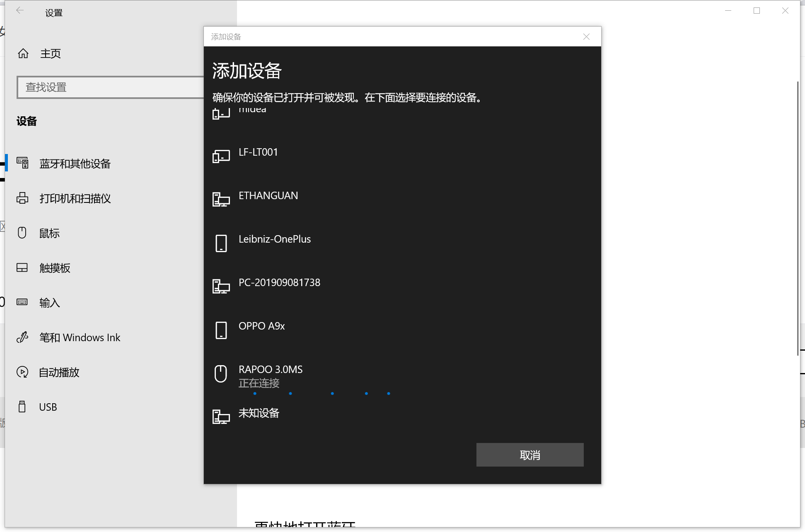Click the back arrow in Settings header
The image size is (805, 532).
20,11
